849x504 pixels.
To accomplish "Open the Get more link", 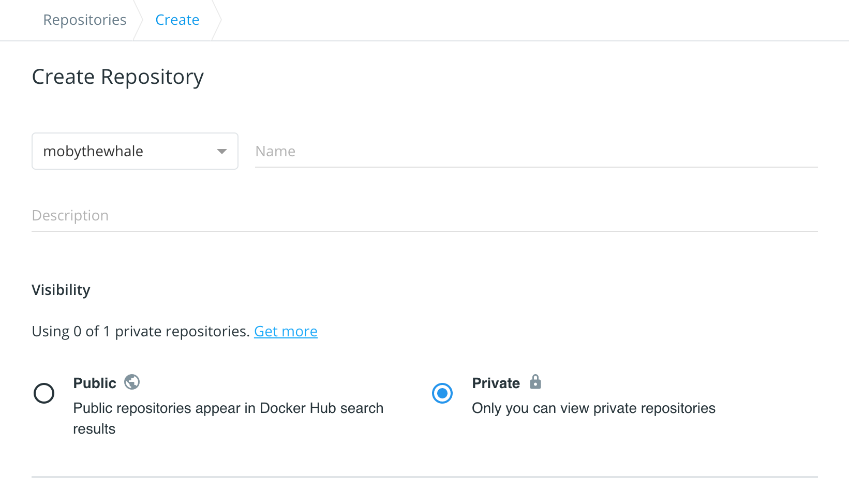I will point(286,331).
